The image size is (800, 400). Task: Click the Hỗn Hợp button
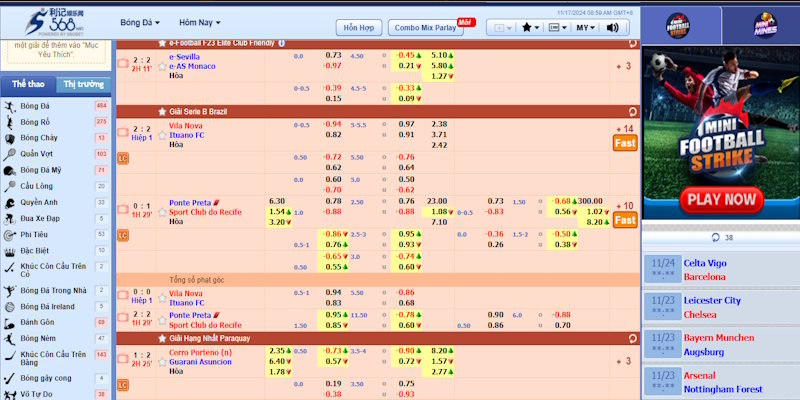[359, 28]
